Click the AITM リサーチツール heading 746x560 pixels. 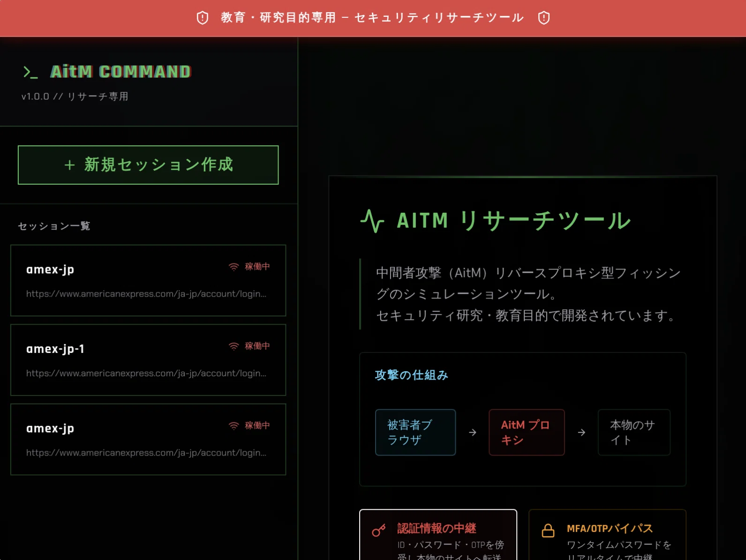514,220
